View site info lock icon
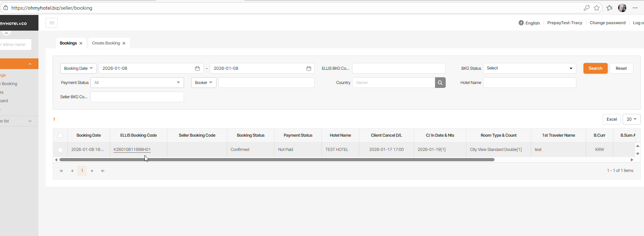This screenshot has width=644, height=236. coord(6,8)
